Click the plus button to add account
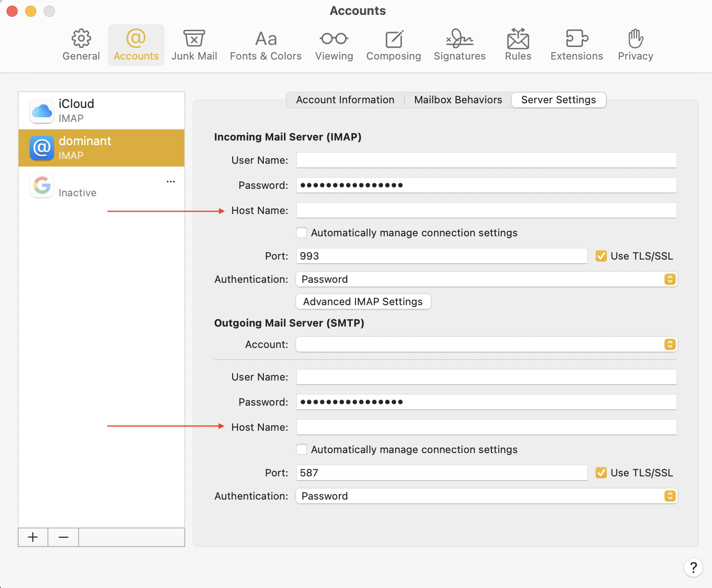Screen dimensions: 712x588 [x=33, y=537]
